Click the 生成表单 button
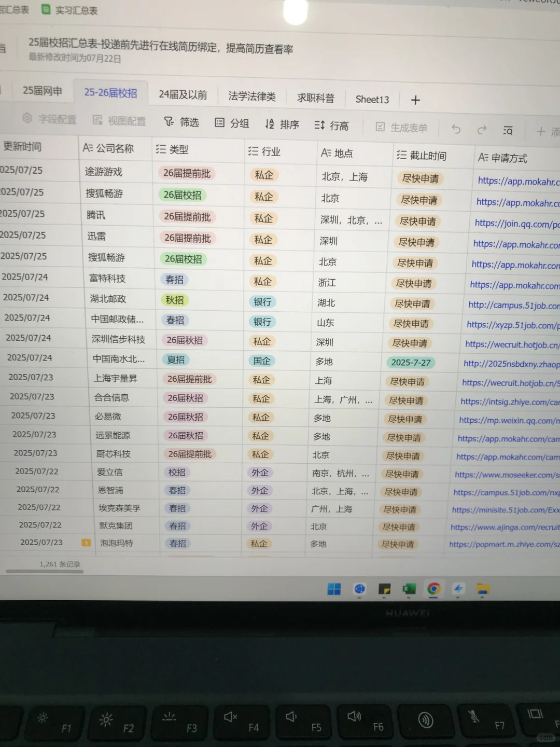This screenshot has width=560, height=747. [x=401, y=128]
